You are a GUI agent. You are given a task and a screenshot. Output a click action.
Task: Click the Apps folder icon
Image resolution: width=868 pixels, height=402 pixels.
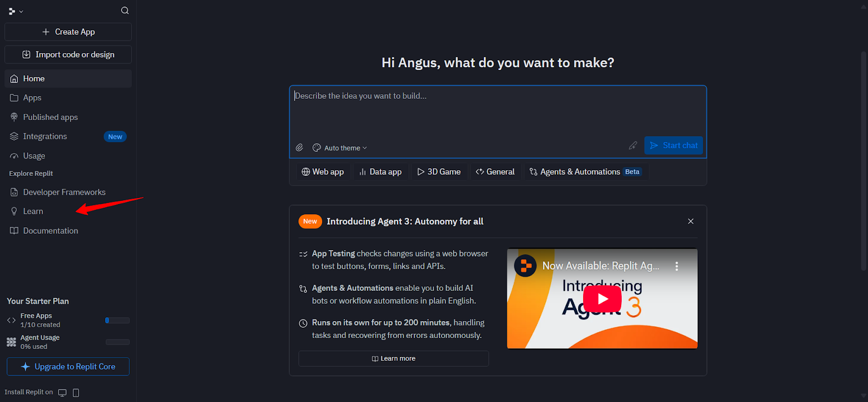14,98
